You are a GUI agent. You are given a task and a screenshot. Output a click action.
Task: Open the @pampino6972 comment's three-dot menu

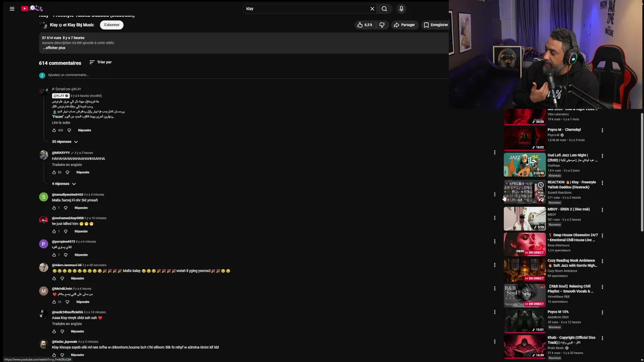[495, 241]
